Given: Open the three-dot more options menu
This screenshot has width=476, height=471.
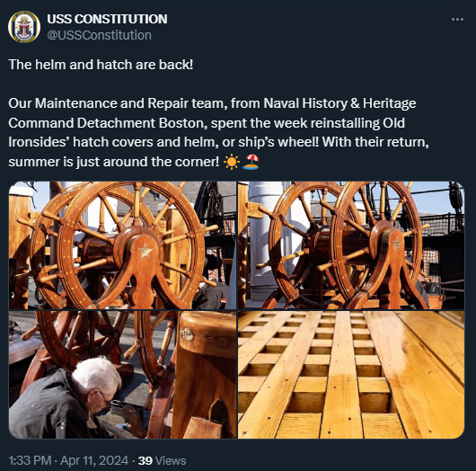Looking at the screenshot, I should [457, 20].
